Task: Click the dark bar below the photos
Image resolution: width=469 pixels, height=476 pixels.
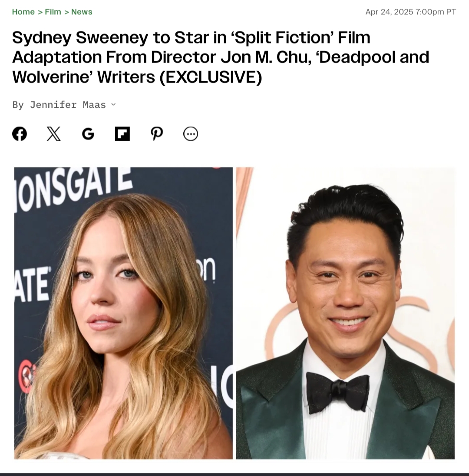Action: pyautogui.click(x=234, y=474)
